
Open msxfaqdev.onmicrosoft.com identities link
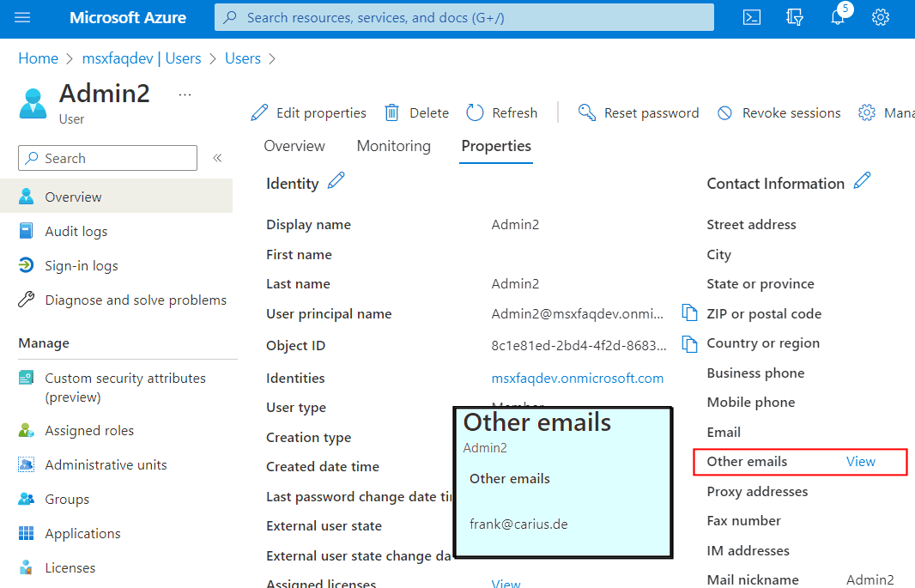tap(577, 378)
